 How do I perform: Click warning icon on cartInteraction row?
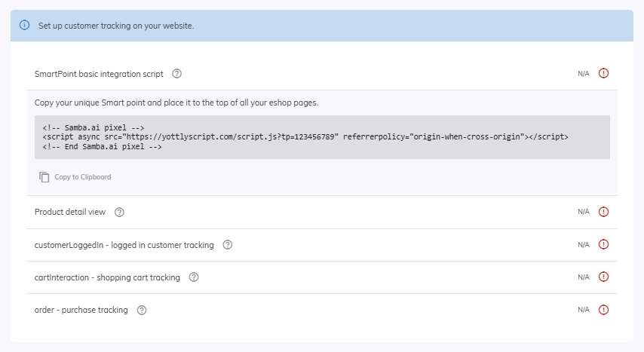[x=603, y=277]
